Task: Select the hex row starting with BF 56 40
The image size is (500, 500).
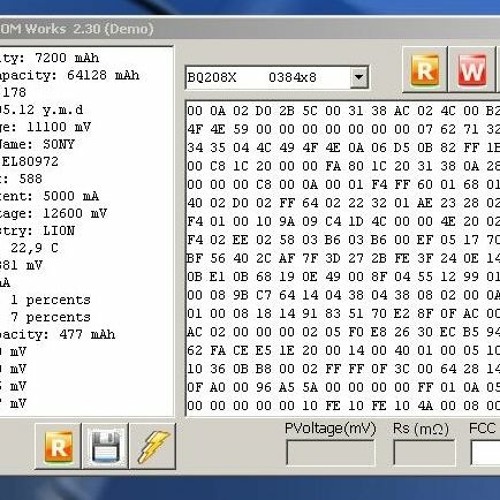Action: click(x=343, y=258)
